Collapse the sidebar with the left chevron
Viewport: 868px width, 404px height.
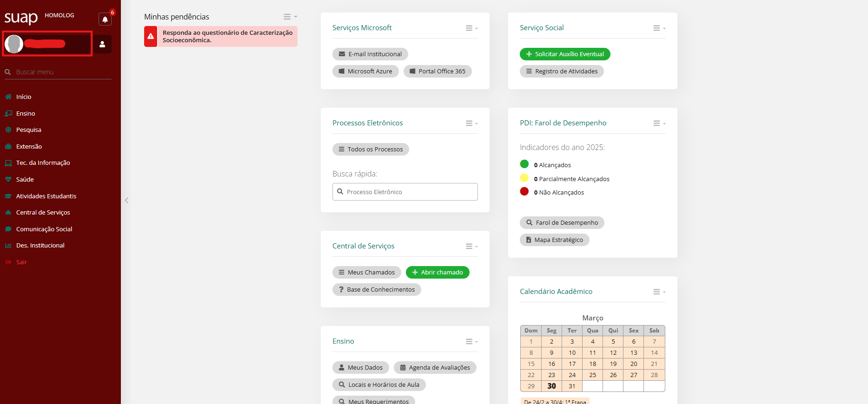click(x=126, y=201)
